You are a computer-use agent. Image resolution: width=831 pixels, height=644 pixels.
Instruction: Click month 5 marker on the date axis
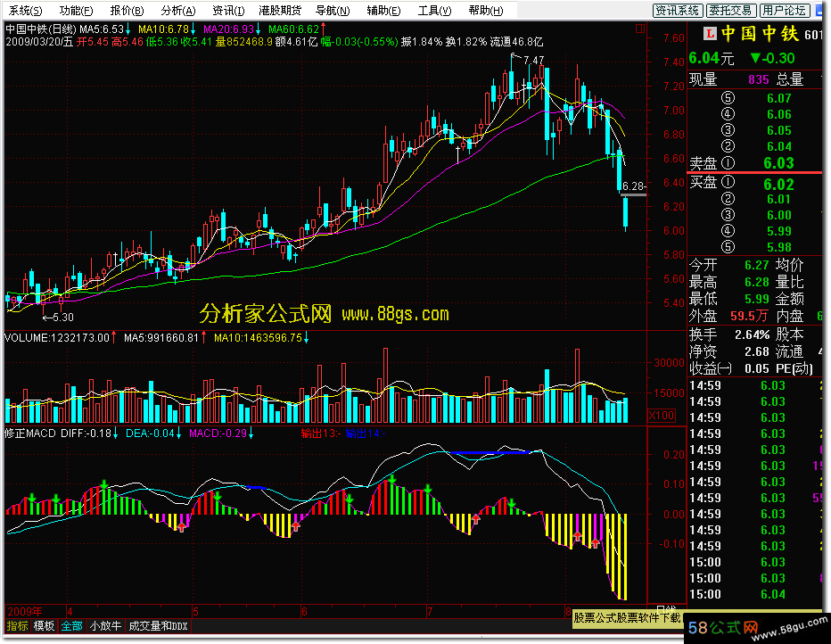click(x=195, y=611)
